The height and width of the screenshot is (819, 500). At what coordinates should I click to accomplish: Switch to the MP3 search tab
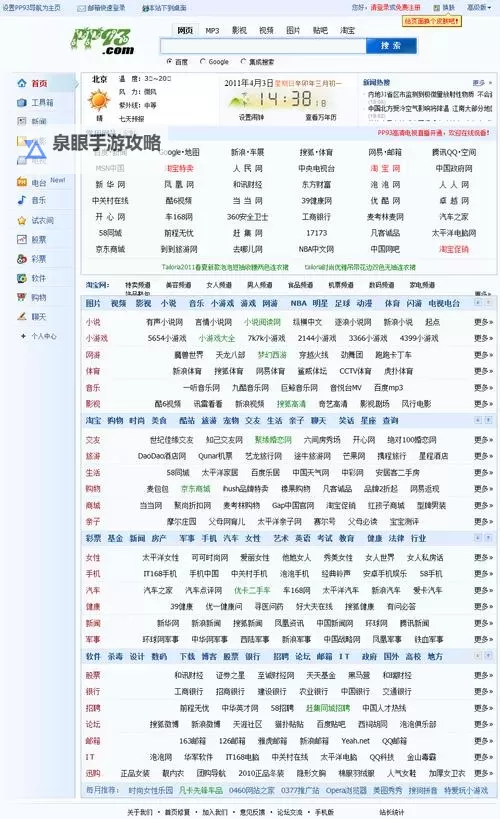coord(212,30)
